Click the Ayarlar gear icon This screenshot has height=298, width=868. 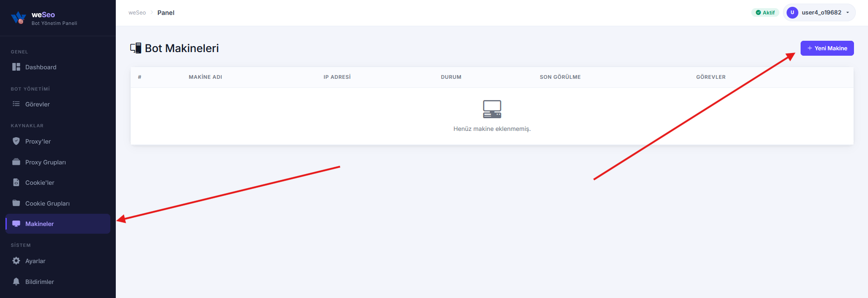pos(16,261)
